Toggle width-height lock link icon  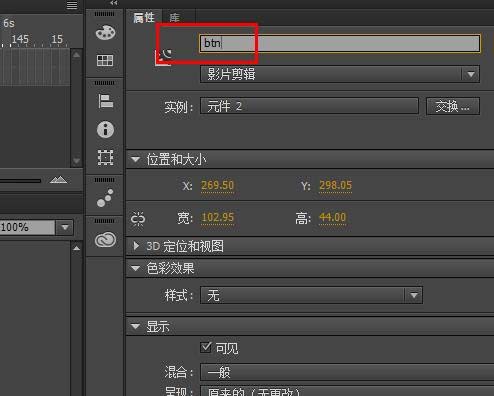(x=138, y=219)
